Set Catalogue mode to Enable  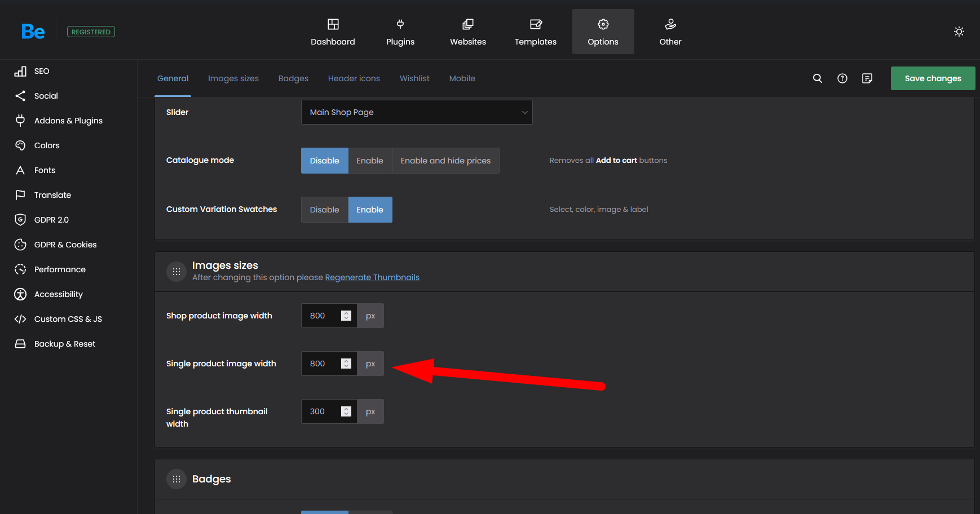coord(369,161)
